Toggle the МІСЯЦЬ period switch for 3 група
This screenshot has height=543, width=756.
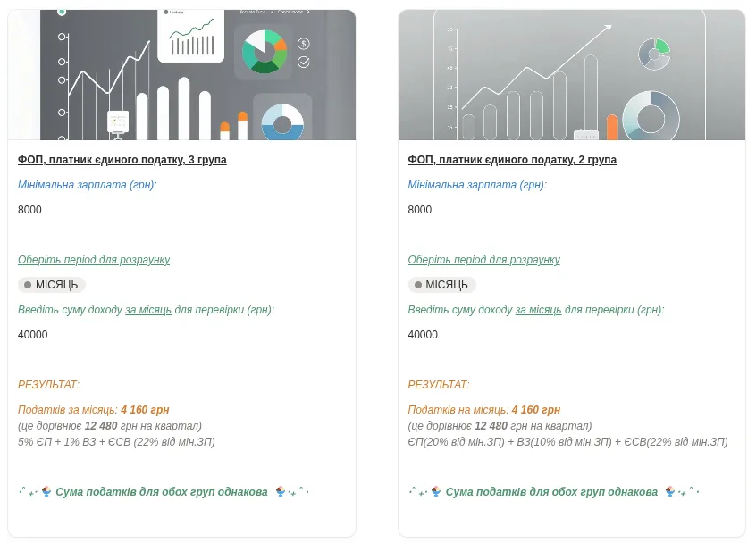[50, 285]
